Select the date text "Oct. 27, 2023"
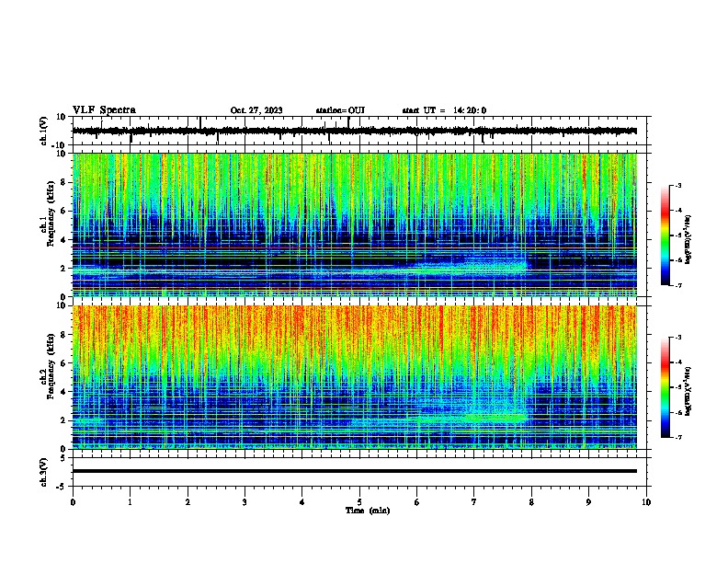Screen dimensions: 728x563 (256, 110)
